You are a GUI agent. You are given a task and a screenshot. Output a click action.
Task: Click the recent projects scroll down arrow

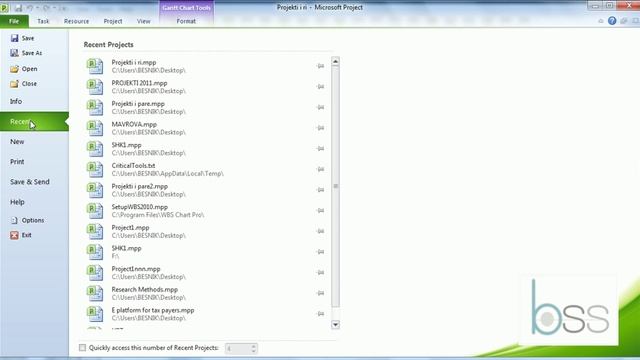tap(336, 324)
